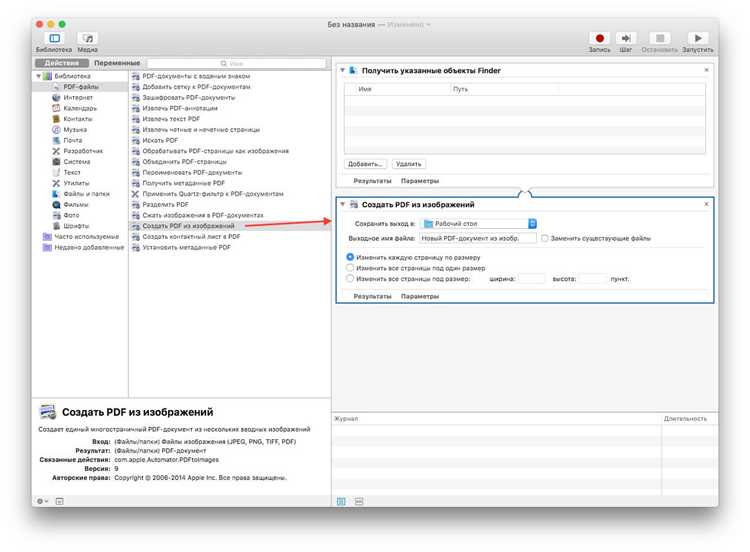Show the log list view icon
The height and width of the screenshot is (552, 750).
coord(341,501)
